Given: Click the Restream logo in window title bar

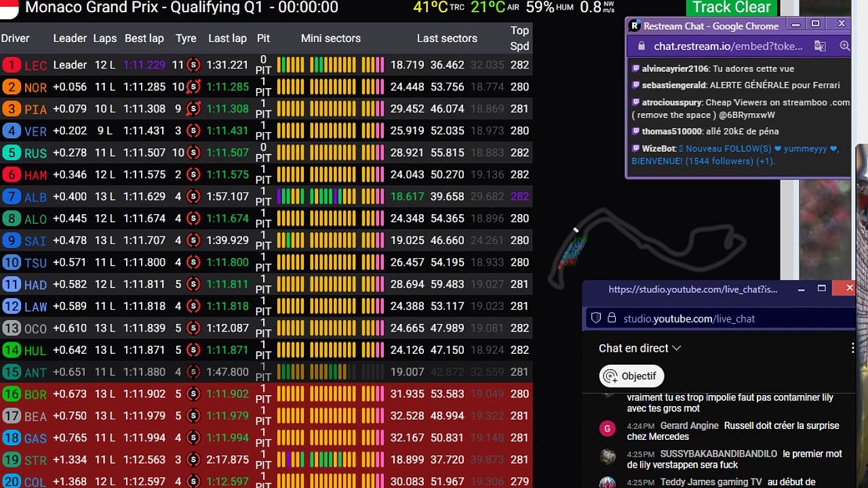Looking at the screenshot, I should pyautogui.click(x=635, y=26).
